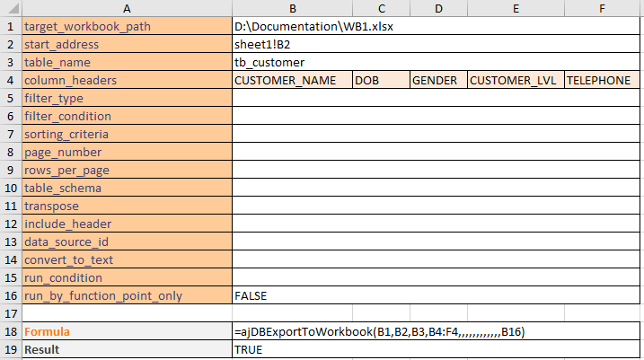644x360 pixels.
Task: Click cell with D:\Documentation\WB1.xlsx path
Action: (x=436, y=26)
